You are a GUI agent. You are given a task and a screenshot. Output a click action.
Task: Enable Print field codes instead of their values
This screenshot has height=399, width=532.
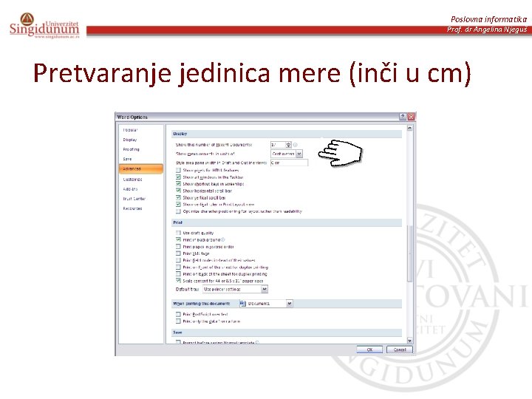[x=178, y=260]
